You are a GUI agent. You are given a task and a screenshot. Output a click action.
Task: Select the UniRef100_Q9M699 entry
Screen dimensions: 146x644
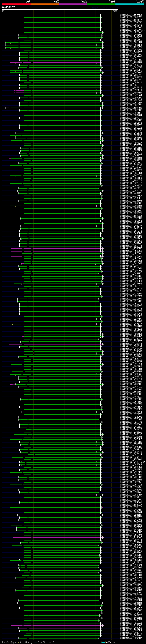tap(131, 347)
